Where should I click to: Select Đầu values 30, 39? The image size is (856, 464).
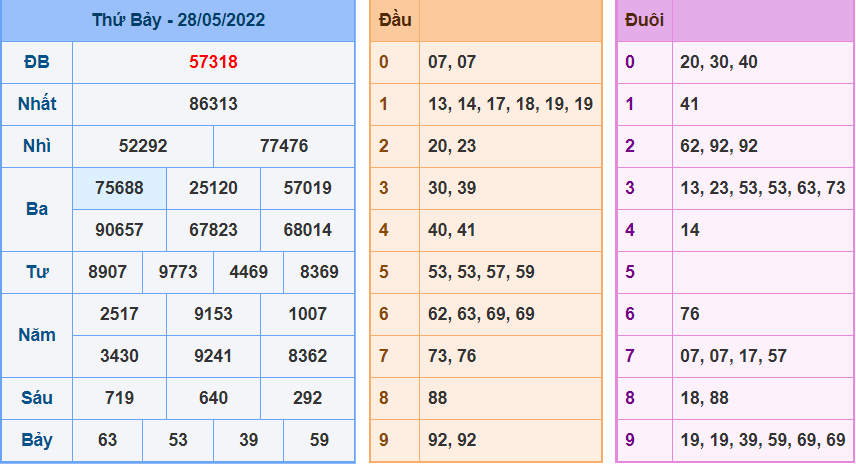[452, 188]
